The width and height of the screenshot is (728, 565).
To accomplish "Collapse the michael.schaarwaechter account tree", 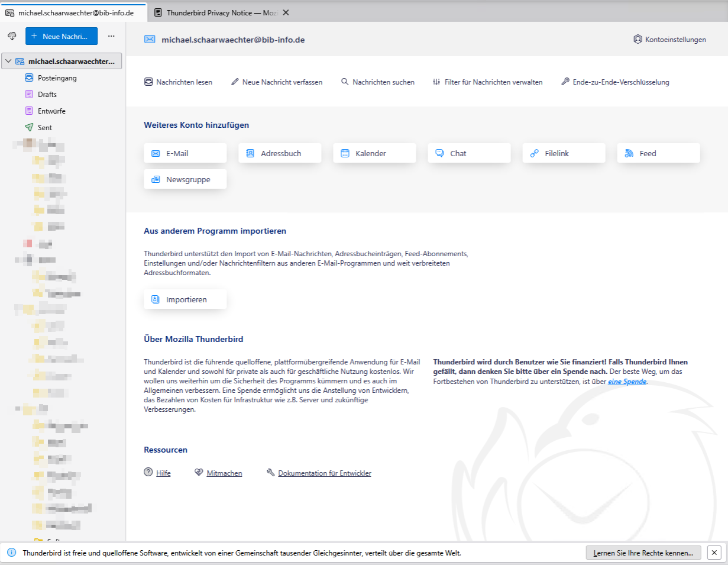I will pyautogui.click(x=9, y=61).
